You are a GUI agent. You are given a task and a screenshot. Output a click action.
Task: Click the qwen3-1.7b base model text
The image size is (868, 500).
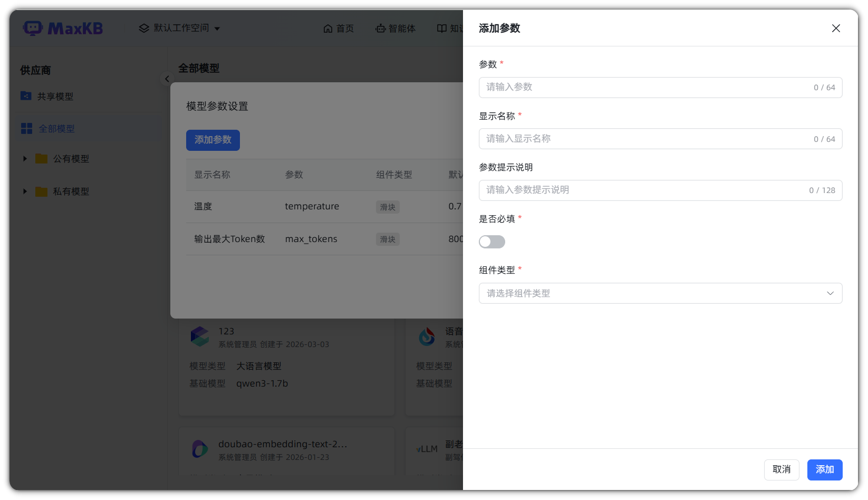point(262,383)
